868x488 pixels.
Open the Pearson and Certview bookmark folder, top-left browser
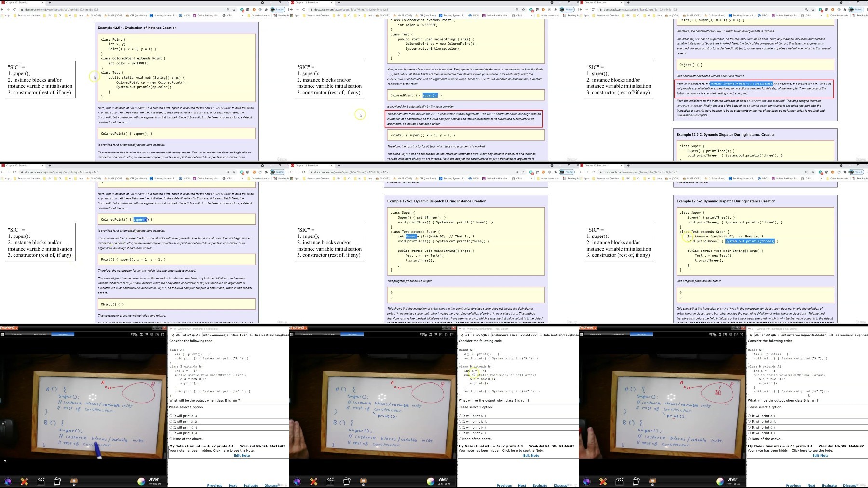27,15
